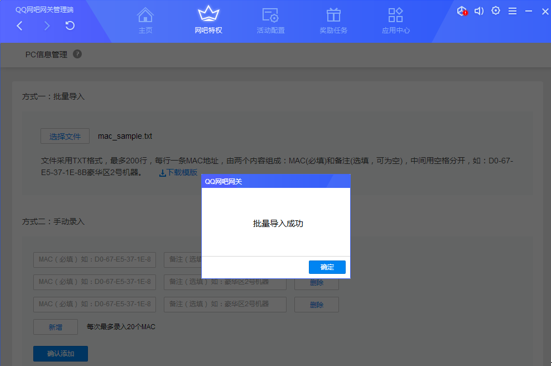
Task: Open the 奖励任务 gift tab
Action: [x=333, y=20]
